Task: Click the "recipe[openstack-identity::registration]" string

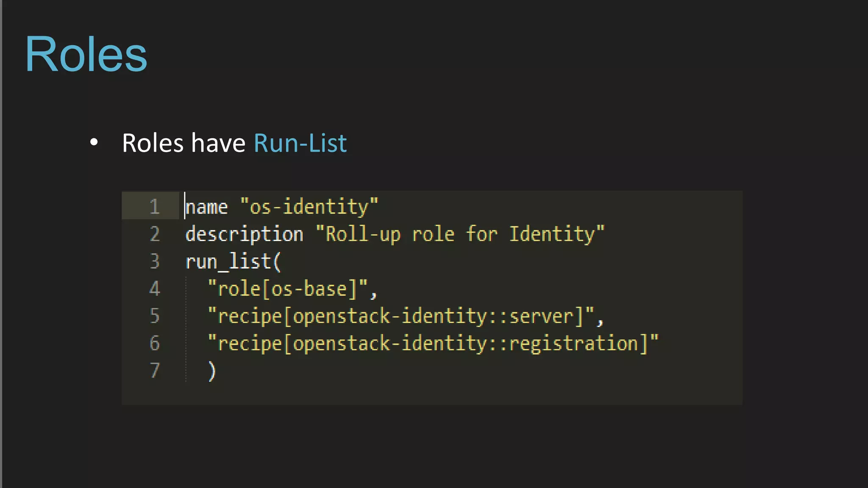Action: (x=433, y=343)
